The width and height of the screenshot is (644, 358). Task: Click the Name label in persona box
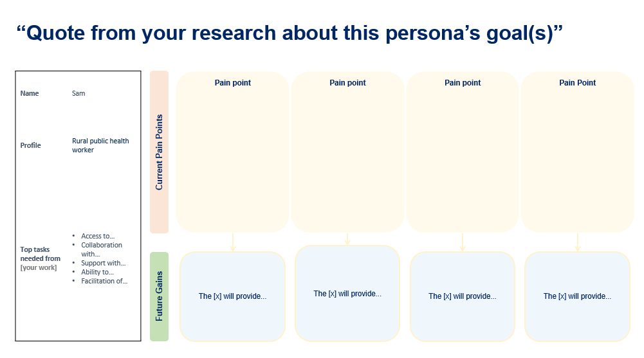[x=30, y=93]
